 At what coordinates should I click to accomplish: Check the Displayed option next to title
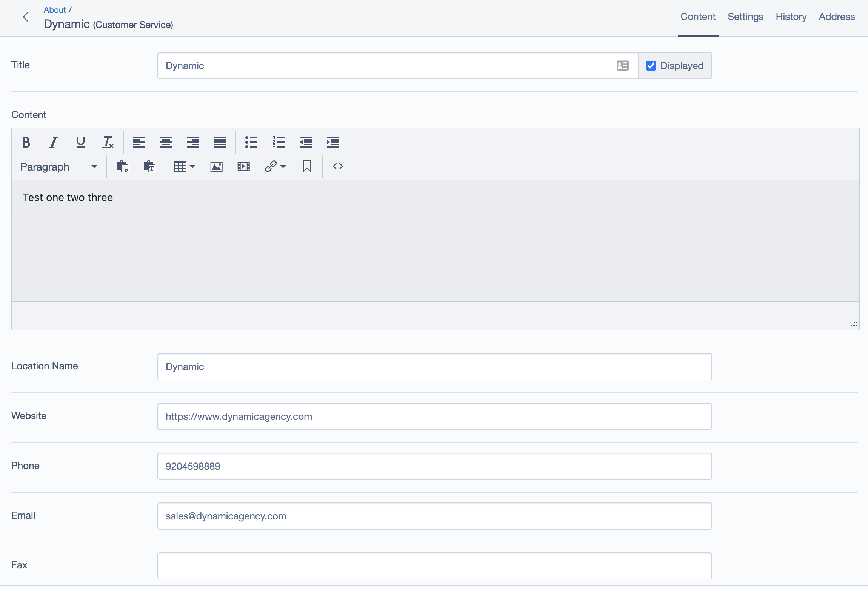tap(651, 65)
